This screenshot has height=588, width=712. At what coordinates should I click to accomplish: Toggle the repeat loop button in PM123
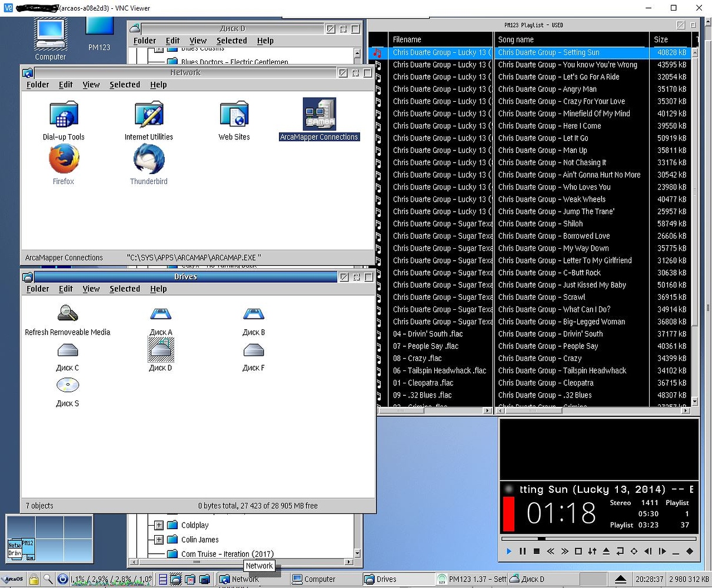(x=620, y=552)
